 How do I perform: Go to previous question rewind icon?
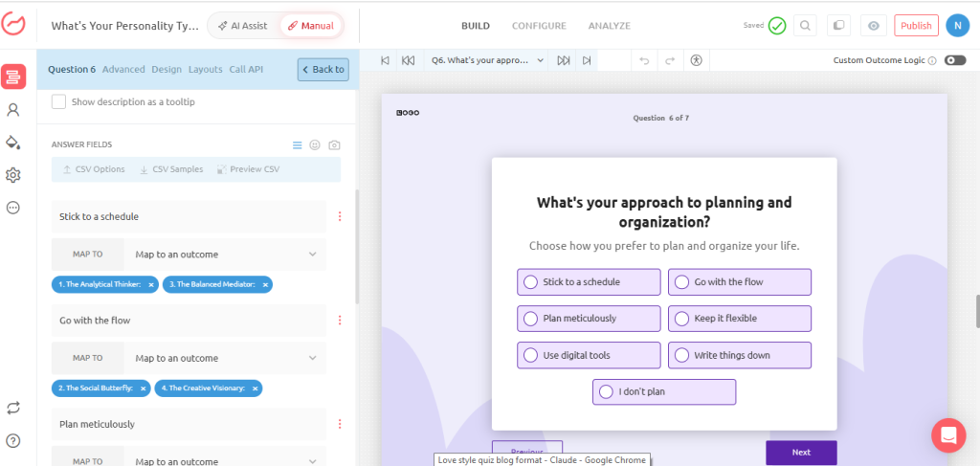click(408, 60)
